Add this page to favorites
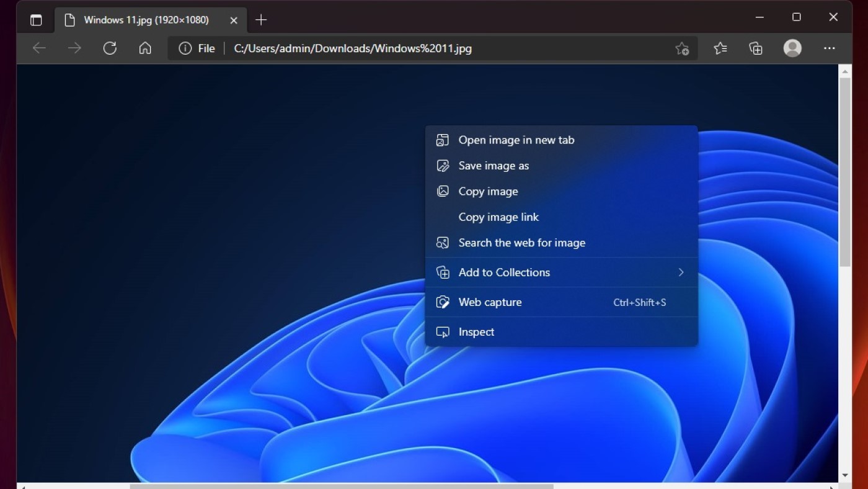 682,48
